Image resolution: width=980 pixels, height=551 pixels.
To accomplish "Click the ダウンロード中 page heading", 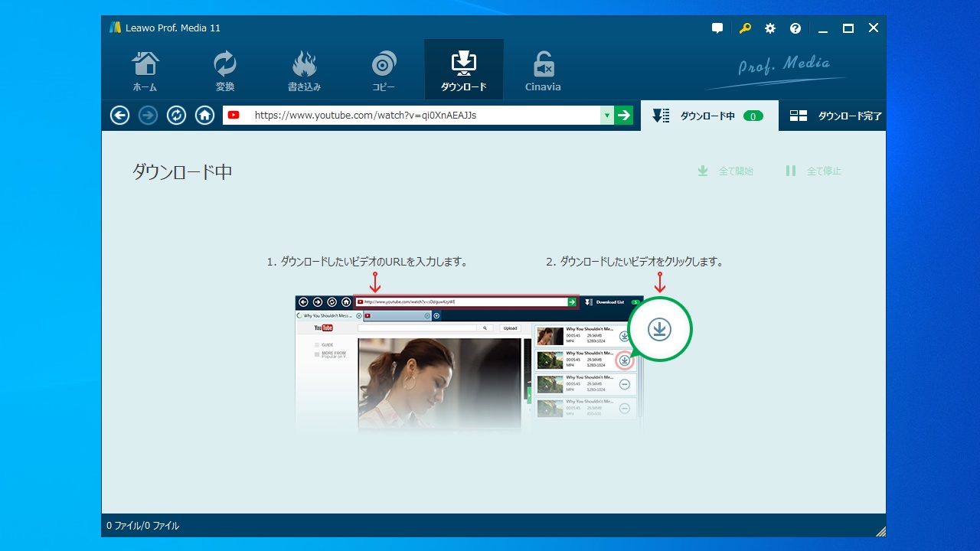I will tap(182, 171).
